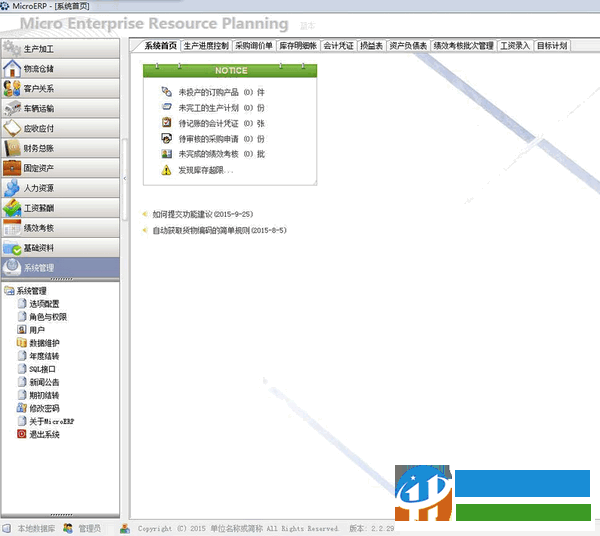Select 年度结转 tree item
The image size is (600, 536).
tap(44, 356)
